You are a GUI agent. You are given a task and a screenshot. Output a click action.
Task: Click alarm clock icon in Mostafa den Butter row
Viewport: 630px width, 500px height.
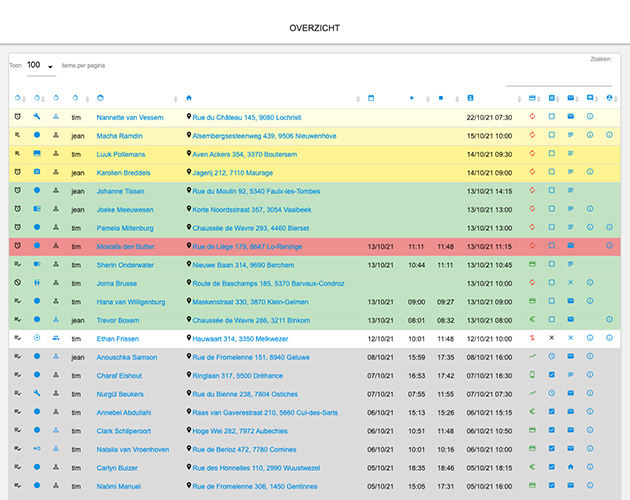click(18, 245)
